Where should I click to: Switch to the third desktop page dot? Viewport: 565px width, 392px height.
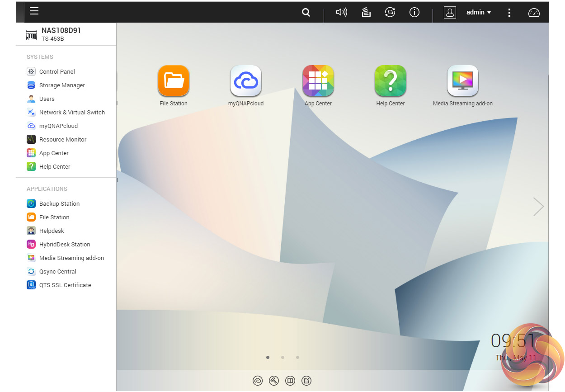click(297, 357)
